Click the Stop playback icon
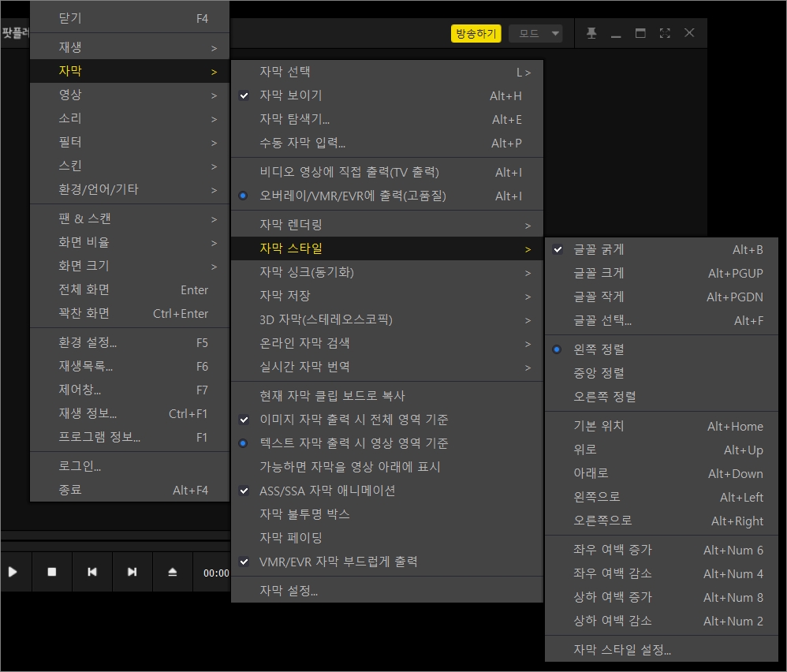 (52, 572)
